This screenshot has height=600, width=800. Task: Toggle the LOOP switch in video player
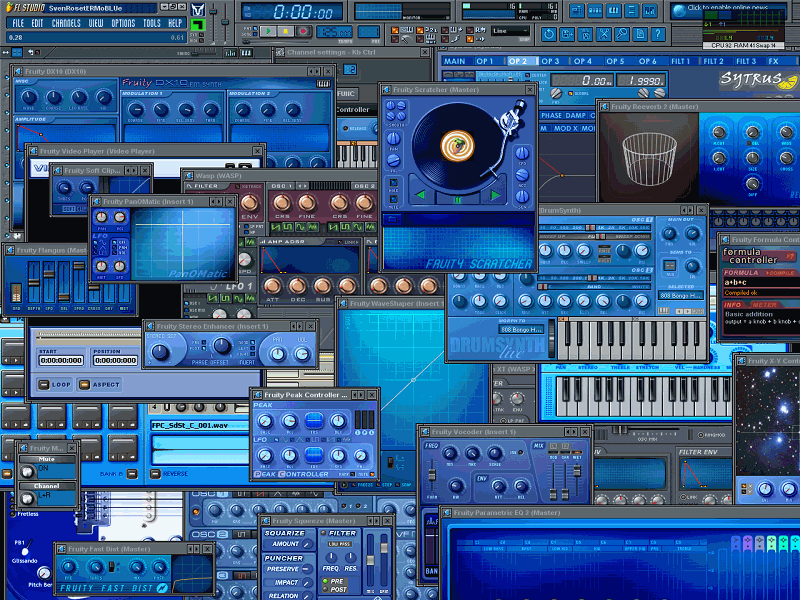(x=44, y=384)
